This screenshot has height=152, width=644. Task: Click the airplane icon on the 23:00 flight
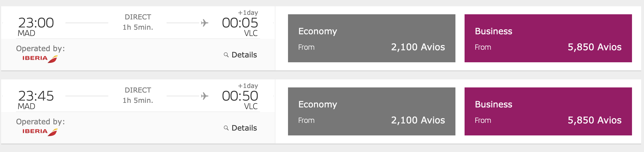(205, 23)
